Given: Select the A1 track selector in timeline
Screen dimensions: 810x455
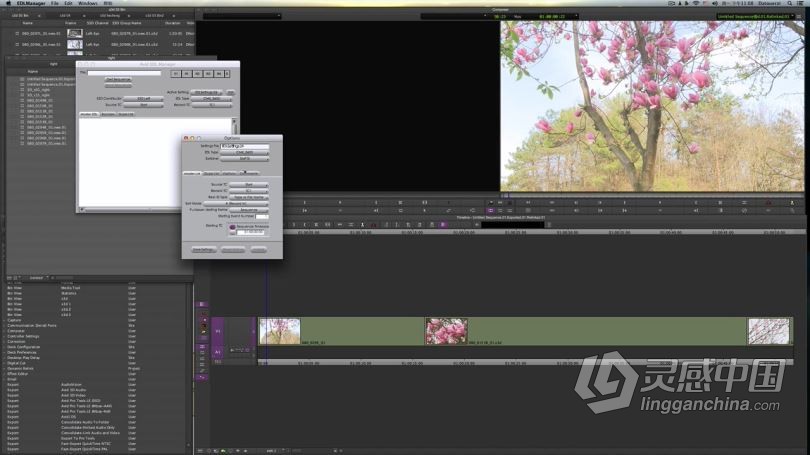Looking at the screenshot, I should [x=217, y=352].
